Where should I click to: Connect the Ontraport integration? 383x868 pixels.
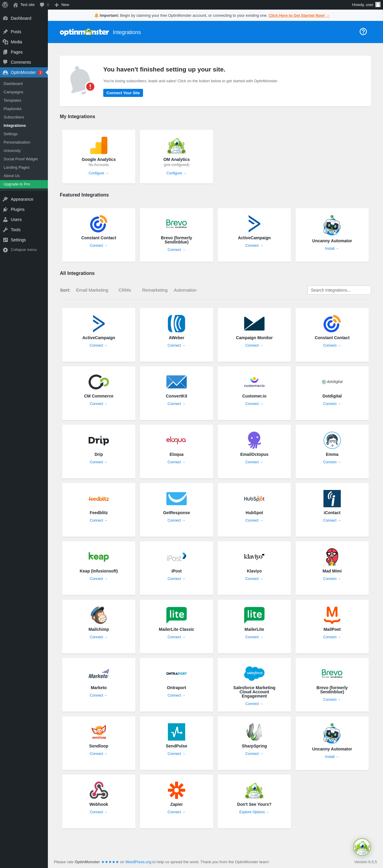[176, 695]
